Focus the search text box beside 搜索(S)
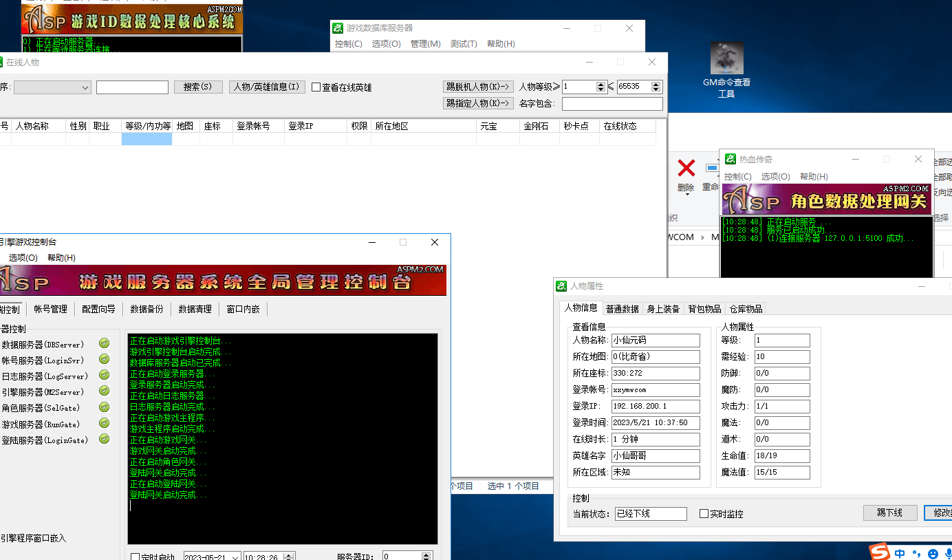The image size is (952, 560). click(x=132, y=87)
